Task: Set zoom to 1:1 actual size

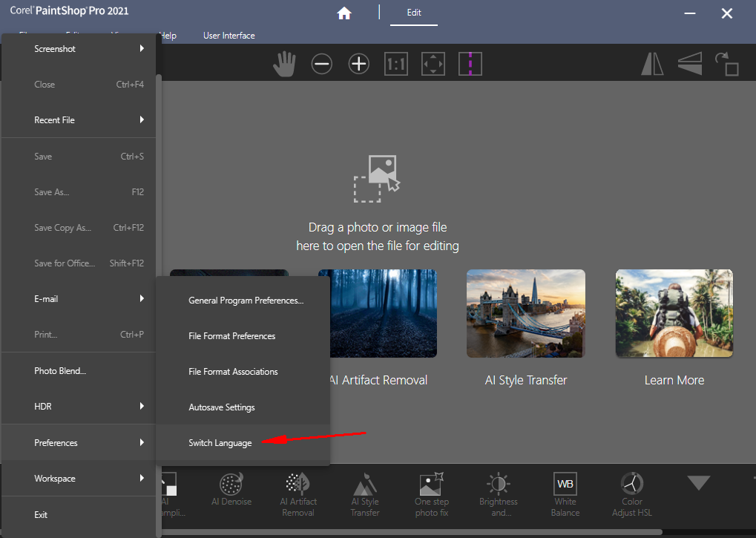Action: pos(396,64)
